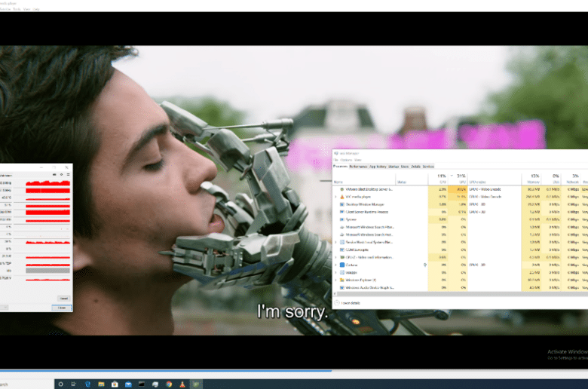Viewport: 588px width, 389px height.
Task: Click the refresh icon in the GPU-Z window
Action: pos(62,175)
